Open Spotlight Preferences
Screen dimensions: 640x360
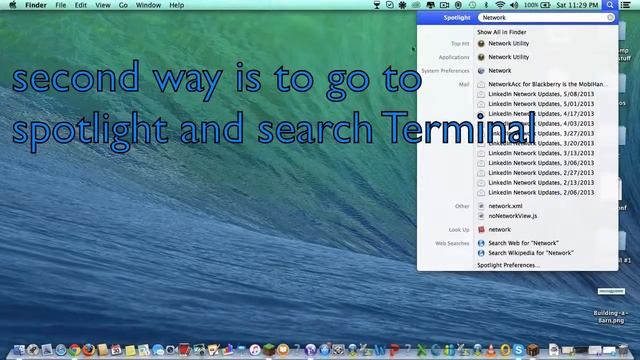tap(509, 265)
